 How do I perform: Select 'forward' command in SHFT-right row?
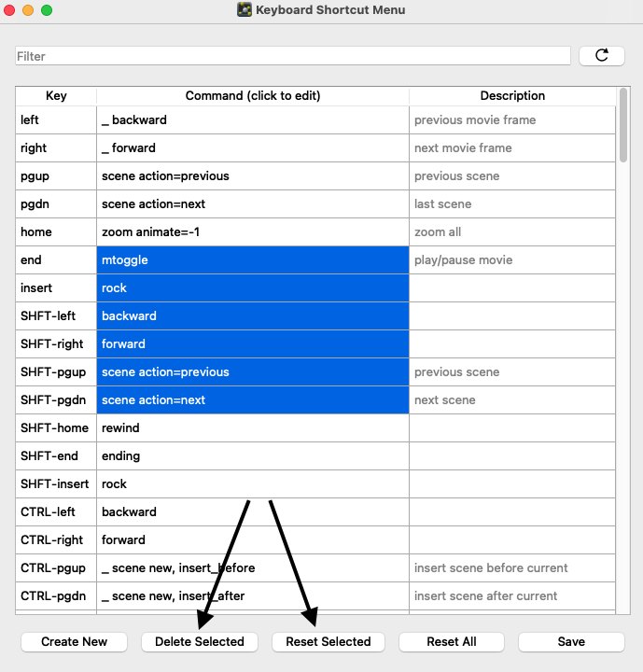tap(253, 344)
